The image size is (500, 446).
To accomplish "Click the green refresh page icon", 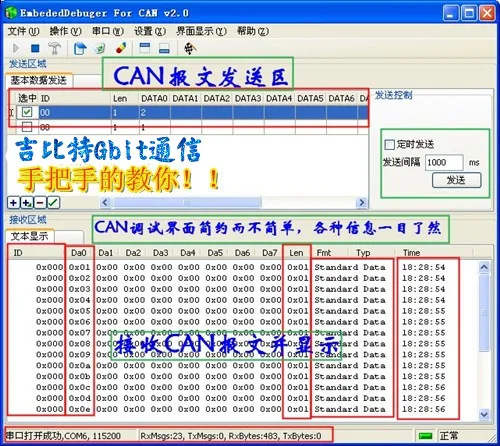I will (x=100, y=49).
